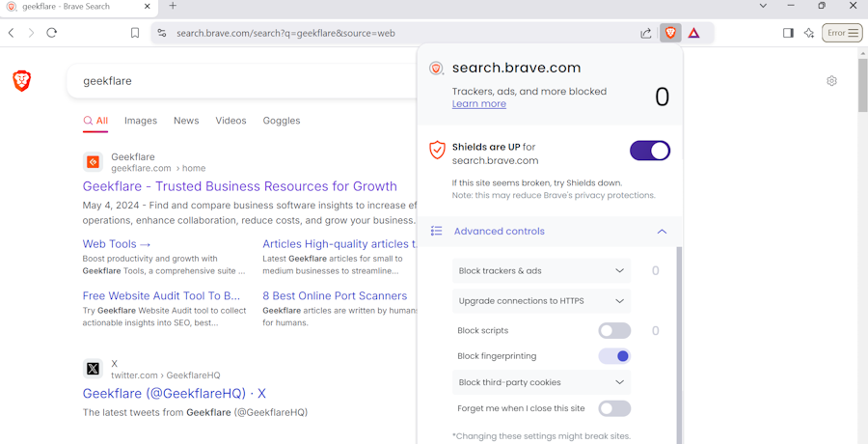Click the shield checkmark icon in Shields panel

[437, 151]
